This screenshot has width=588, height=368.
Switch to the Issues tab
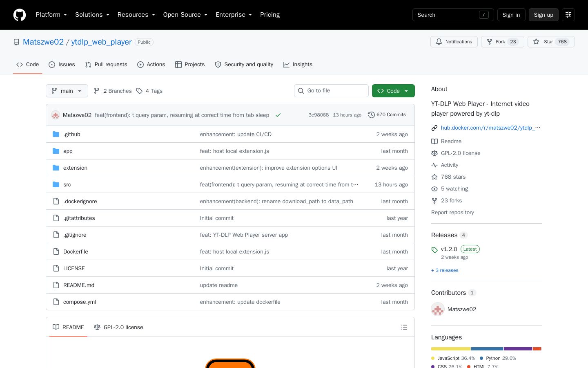62,65
